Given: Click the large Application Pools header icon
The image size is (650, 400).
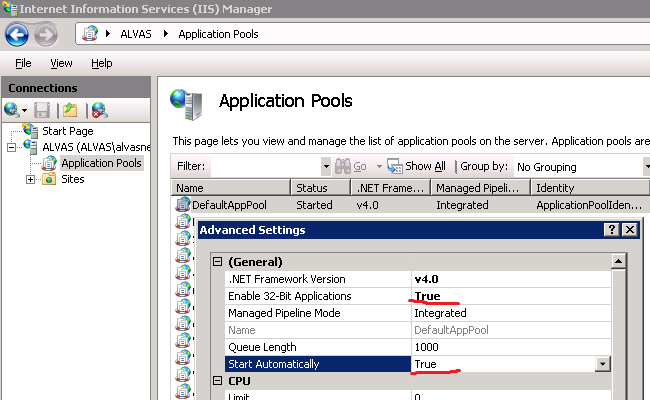Looking at the screenshot, I should 186,104.
